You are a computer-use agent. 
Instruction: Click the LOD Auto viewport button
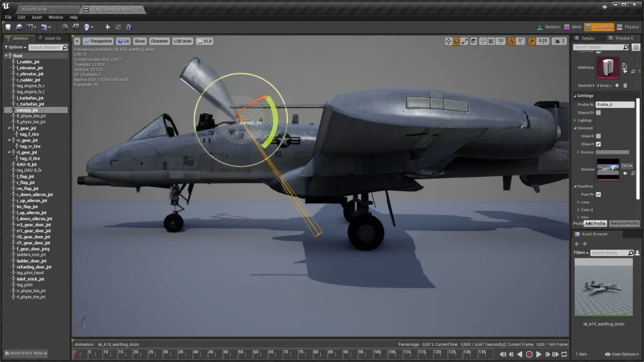183,41
